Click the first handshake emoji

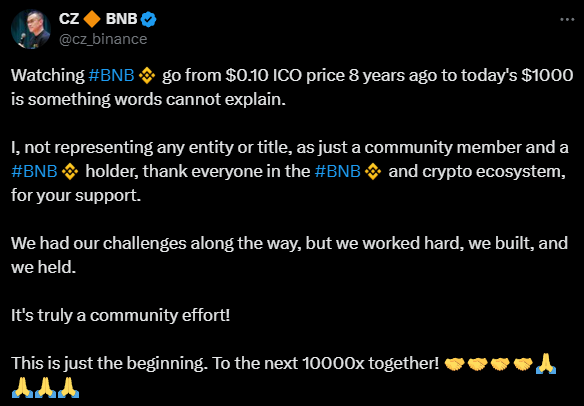point(454,364)
